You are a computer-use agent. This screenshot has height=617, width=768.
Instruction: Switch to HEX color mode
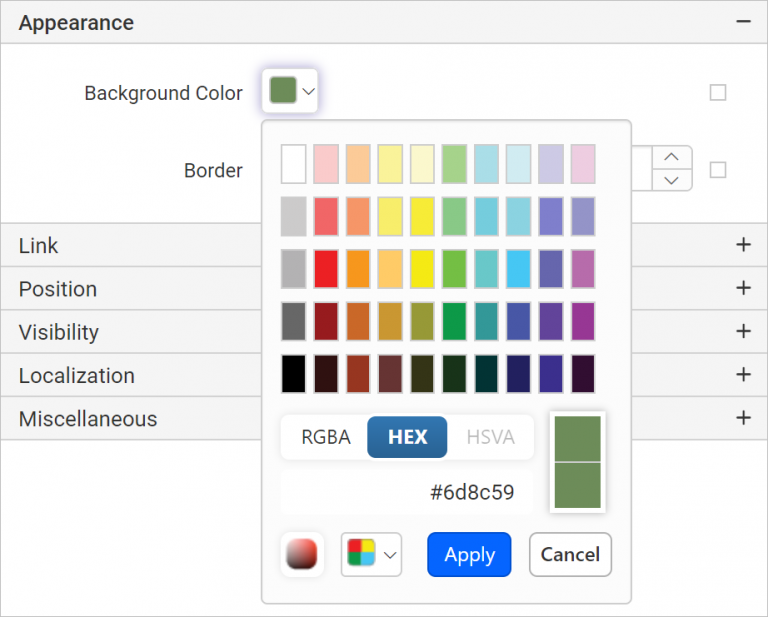coord(407,437)
